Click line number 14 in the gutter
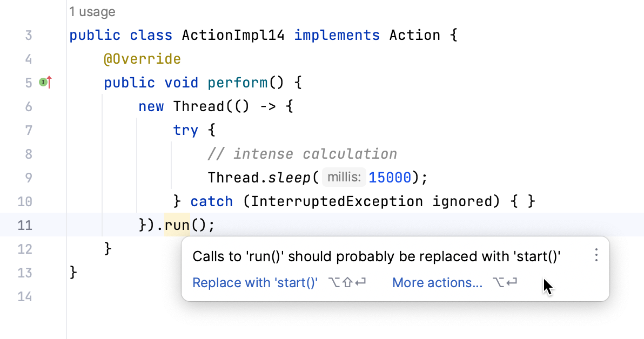Image resolution: width=644 pixels, height=339 pixels. (25, 297)
